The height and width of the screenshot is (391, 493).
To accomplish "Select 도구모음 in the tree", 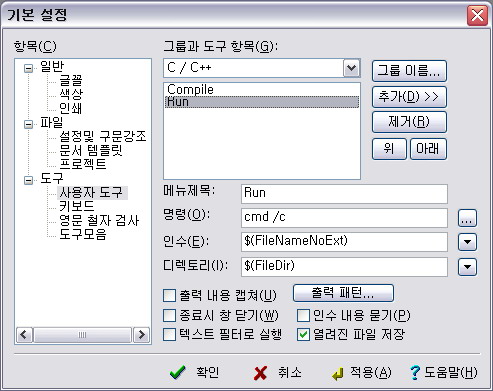I will coord(83,234).
